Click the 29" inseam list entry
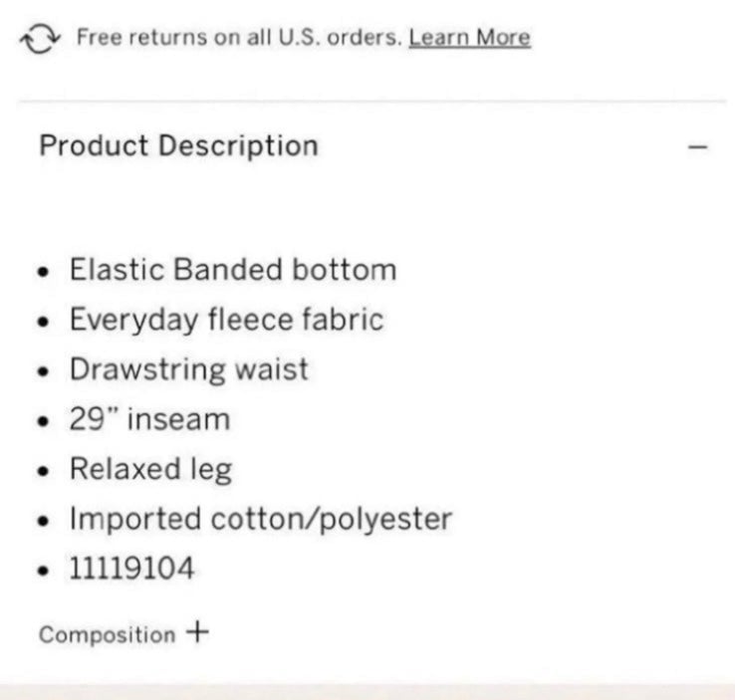Image resolution: width=735 pixels, height=700 pixels. (150, 419)
